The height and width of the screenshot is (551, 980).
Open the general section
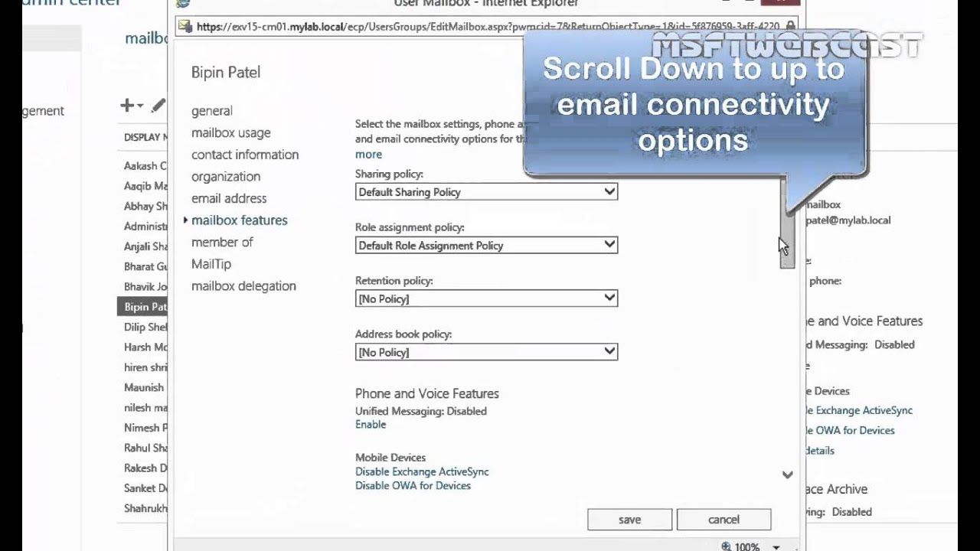coord(212,111)
